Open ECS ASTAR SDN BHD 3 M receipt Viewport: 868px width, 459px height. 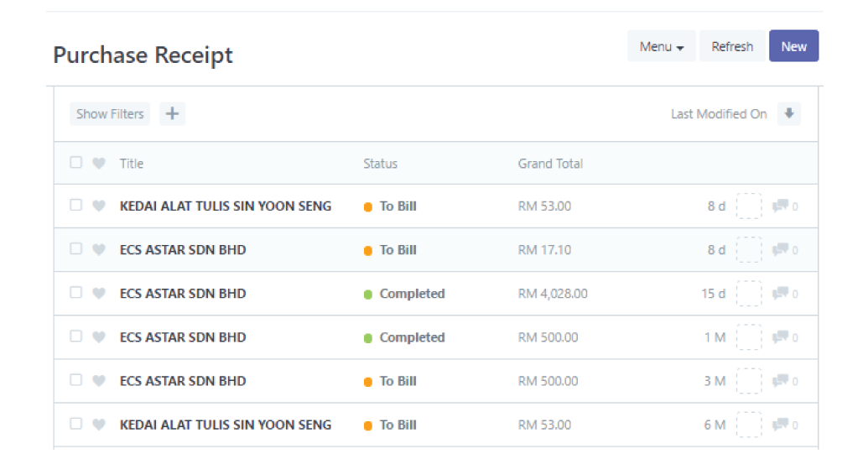(183, 381)
